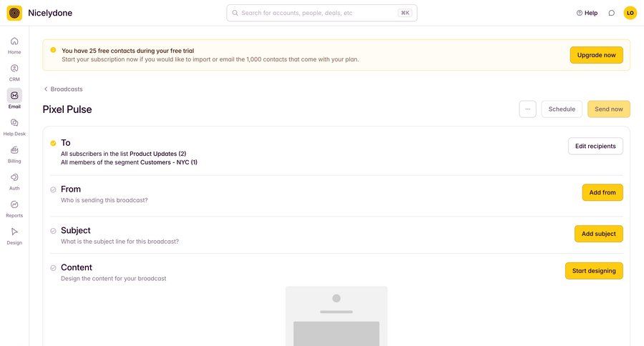The image size is (644, 346).
Task: Click the Upgrade now button
Action: point(596,55)
